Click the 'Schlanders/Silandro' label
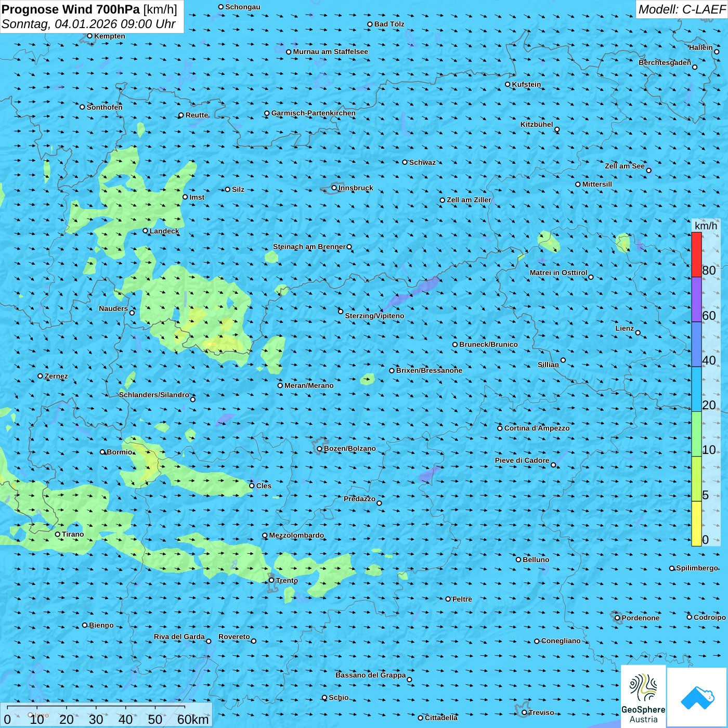The width and height of the screenshot is (728, 728). click(x=154, y=395)
